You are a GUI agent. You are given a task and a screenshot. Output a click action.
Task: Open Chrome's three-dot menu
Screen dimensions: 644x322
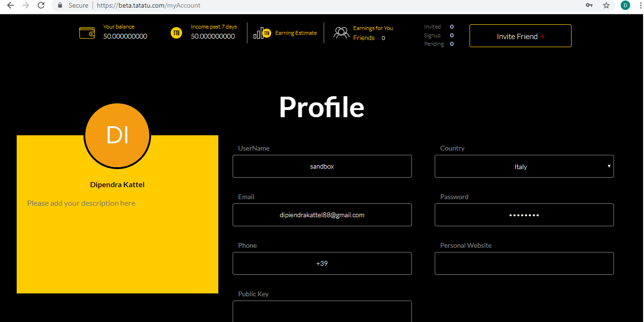click(640, 5)
